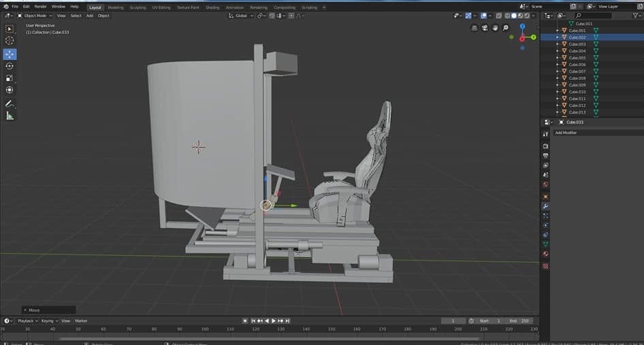This screenshot has height=345, width=644.
Task: Expand Cube.005 in the outliner
Action: pos(558,57)
